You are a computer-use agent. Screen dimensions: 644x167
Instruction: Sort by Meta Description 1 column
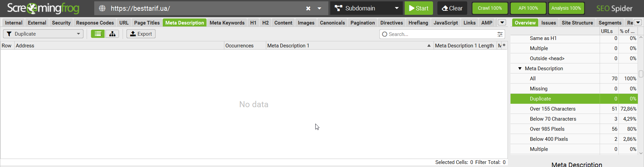pyautogui.click(x=350, y=45)
